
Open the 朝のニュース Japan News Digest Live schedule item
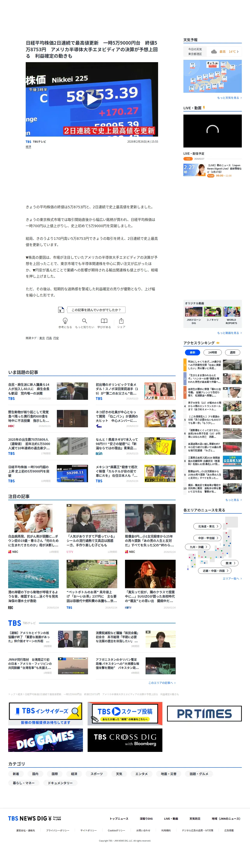213,170
